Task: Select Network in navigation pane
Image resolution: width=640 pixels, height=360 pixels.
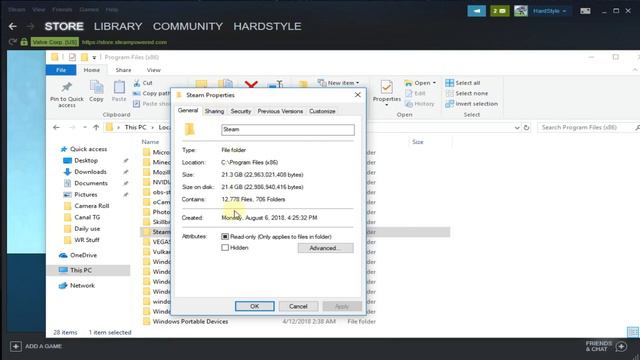Action: tap(82, 286)
